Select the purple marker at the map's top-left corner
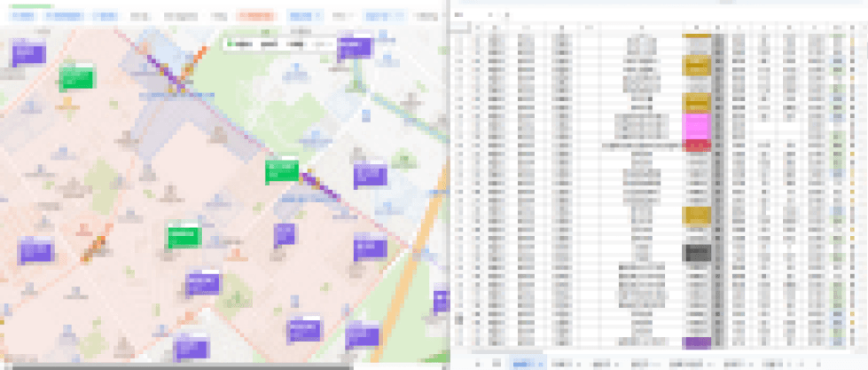The height and width of the screenshot is (370, 868). click(27, 53)
